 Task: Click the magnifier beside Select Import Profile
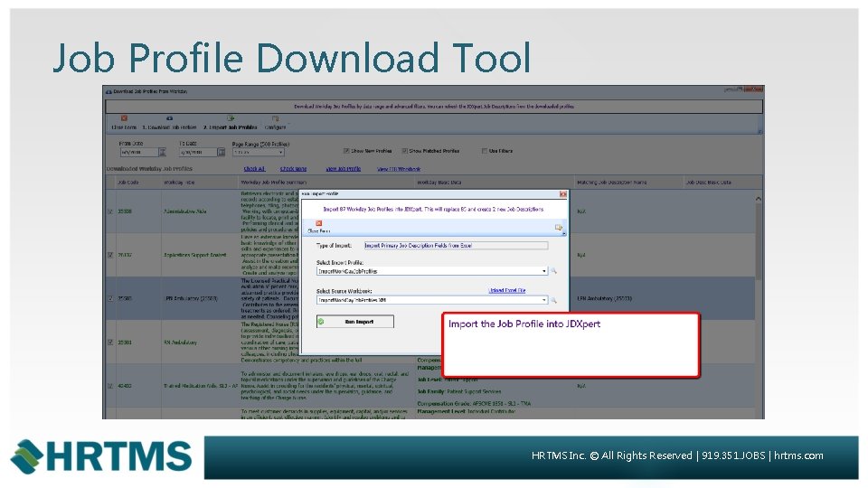pyautogui.click(x=553, y=271)
